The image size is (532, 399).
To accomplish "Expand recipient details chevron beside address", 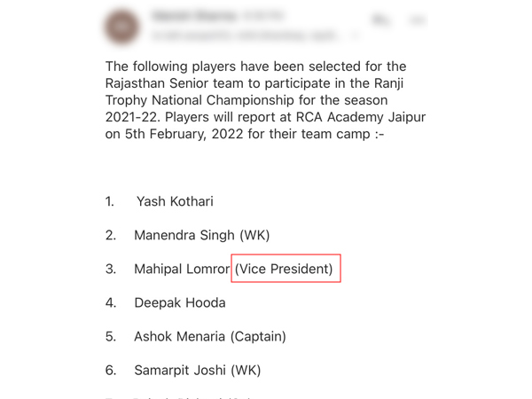I will point(356,35).
